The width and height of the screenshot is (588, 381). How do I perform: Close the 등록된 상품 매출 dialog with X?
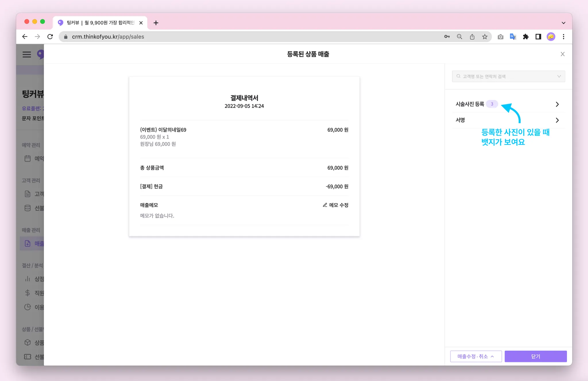[562, 54]
